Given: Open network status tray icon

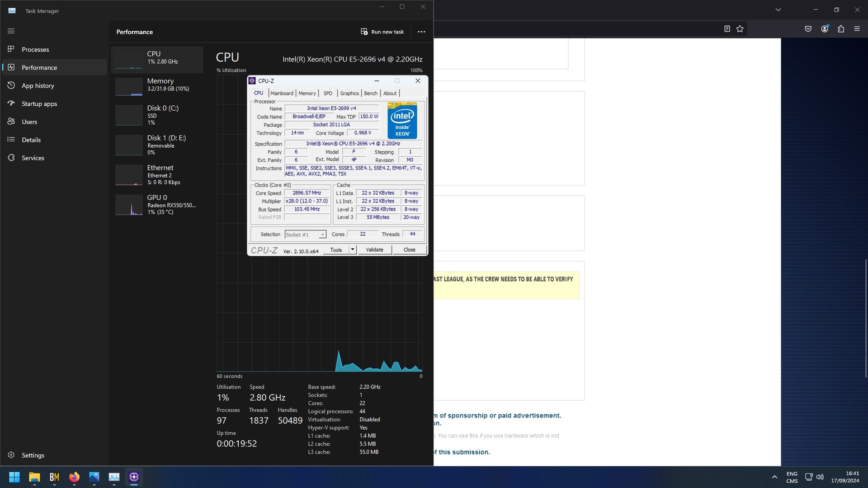Looking at the screenshot, I should click(x=809, y=477).
